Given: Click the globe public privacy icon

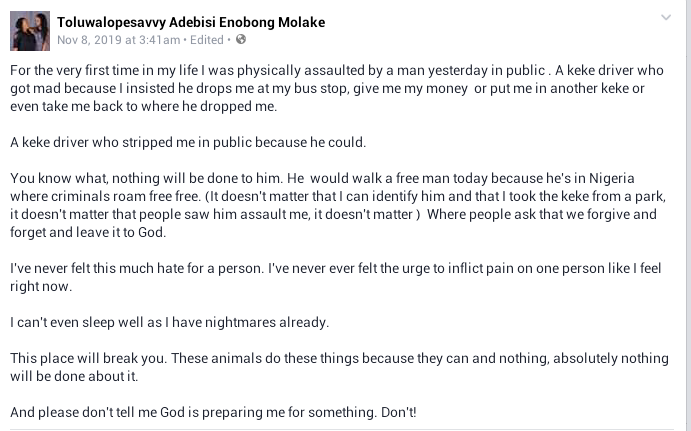Looking at the screenshot, I should pos(241,40).
